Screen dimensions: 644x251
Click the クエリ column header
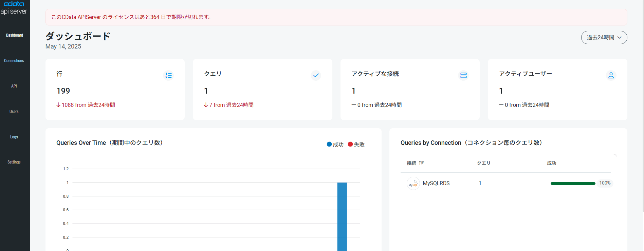(483, 163)
